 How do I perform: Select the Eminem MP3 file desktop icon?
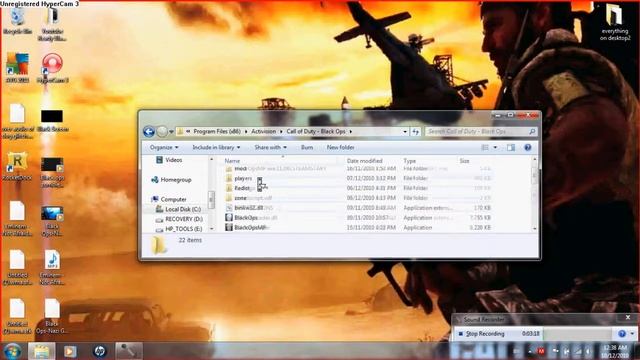pos(52,267)
